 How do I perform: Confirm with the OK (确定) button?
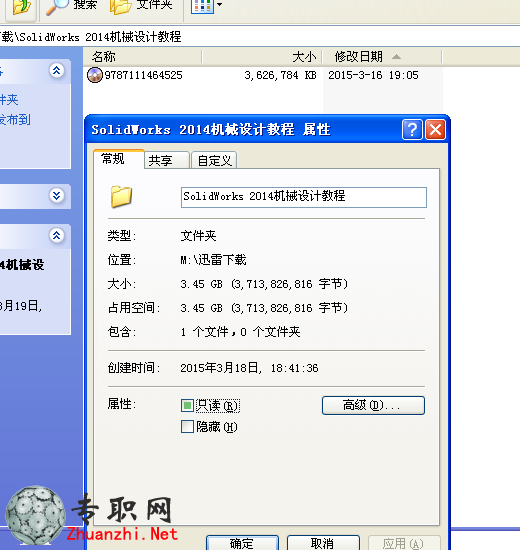pyautogui.click(x=242, y=543)
